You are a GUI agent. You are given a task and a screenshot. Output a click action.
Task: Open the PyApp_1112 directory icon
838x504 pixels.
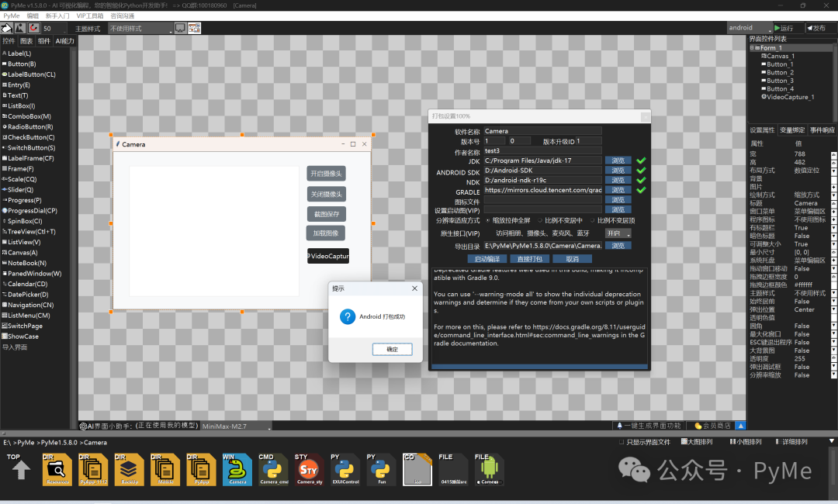click(93, 469)
